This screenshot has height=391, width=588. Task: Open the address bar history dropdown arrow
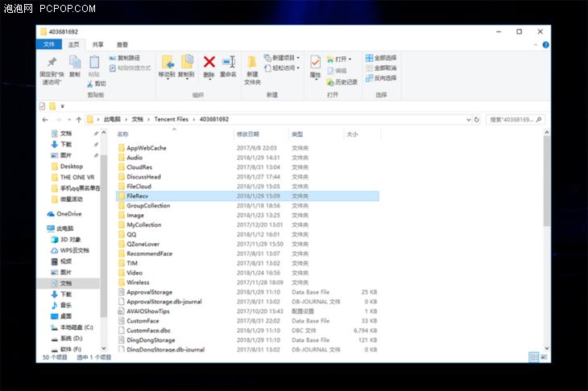[x=467, y=119]
